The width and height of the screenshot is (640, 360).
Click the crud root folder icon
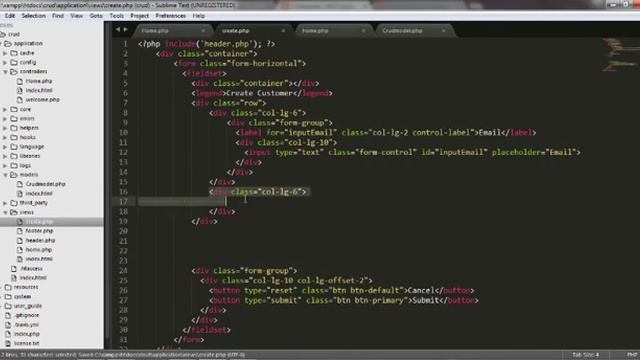coord(2,34)
